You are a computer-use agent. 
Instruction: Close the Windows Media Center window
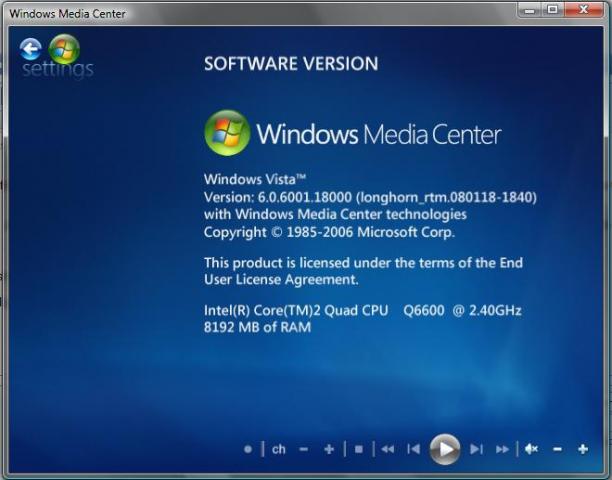[x=584, y=10]
